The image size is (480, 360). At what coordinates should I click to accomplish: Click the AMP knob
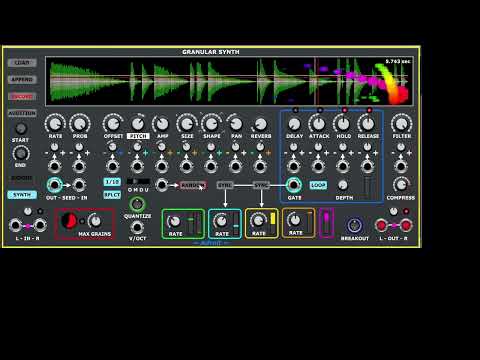pos(162,124)
